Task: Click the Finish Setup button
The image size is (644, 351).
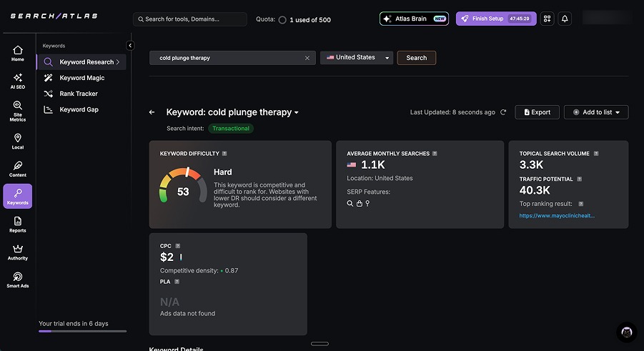Action: 496,19
